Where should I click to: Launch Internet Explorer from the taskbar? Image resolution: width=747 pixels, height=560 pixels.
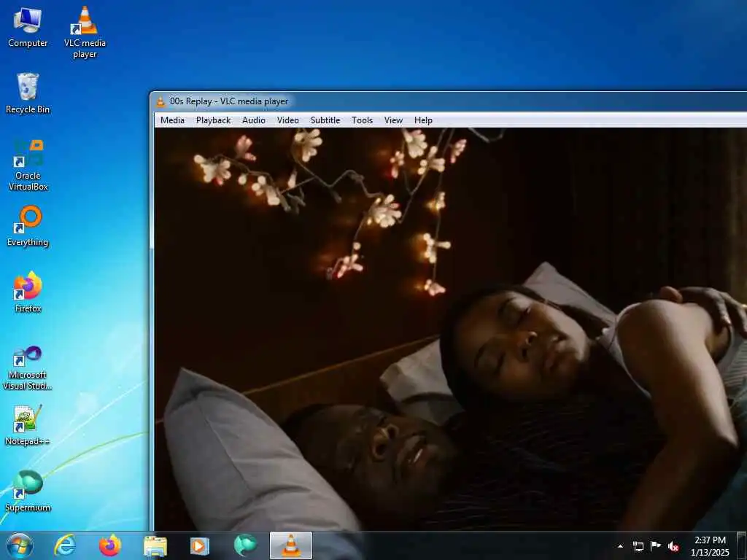coord(65,545)
